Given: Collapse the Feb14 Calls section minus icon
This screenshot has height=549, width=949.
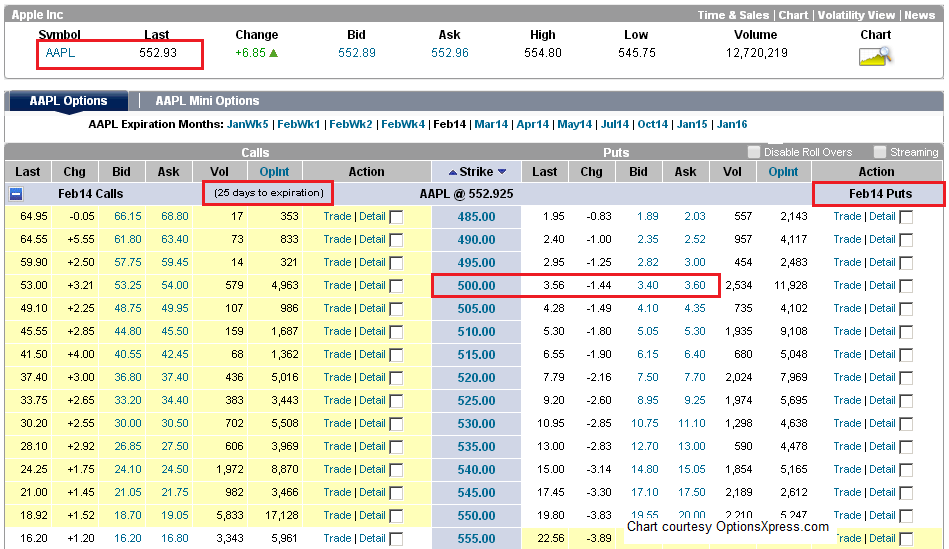Looking at the screenshot, I should point(16,194).
